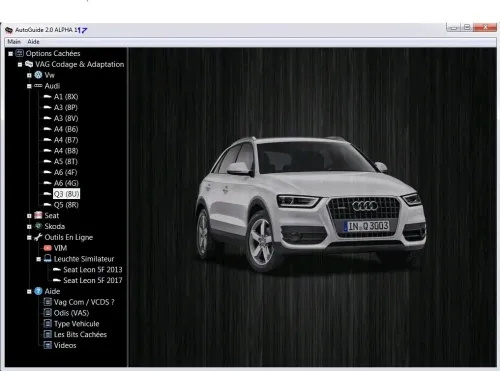
Task: Open the Videos help entry
Action: click(65, 346)
